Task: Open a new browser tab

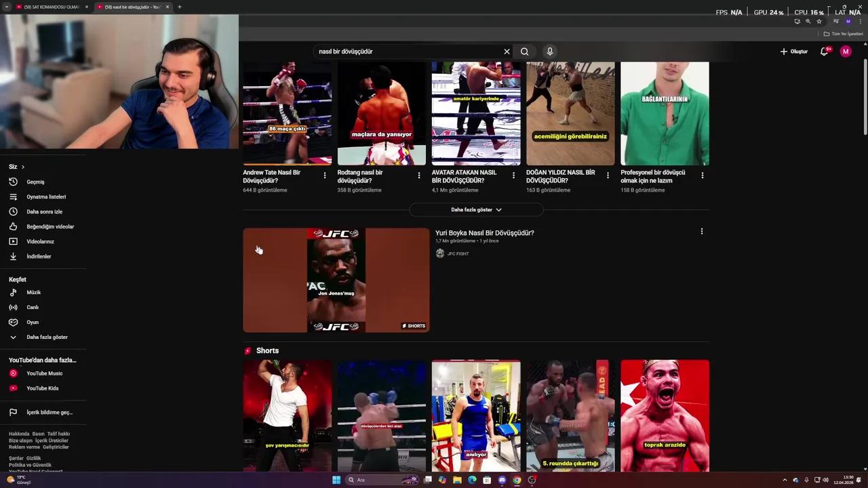Action: click(x=179, y=7)
